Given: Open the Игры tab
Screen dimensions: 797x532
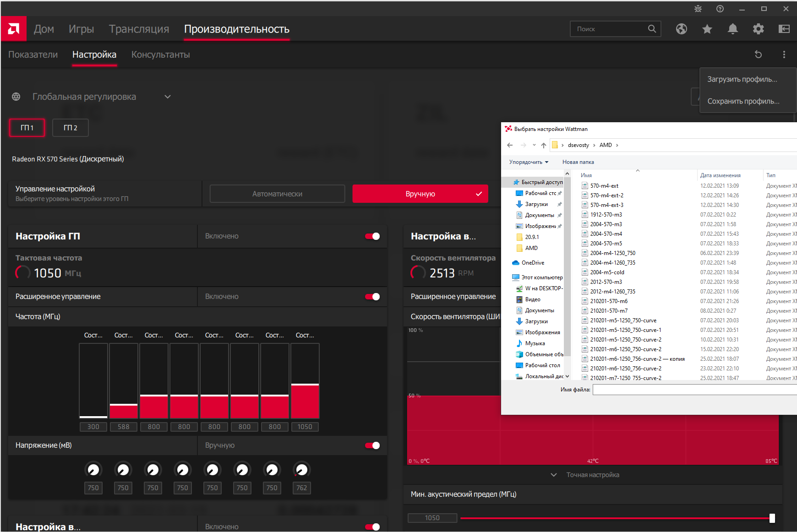Looking at the screenshot, I should pos(81,29).
